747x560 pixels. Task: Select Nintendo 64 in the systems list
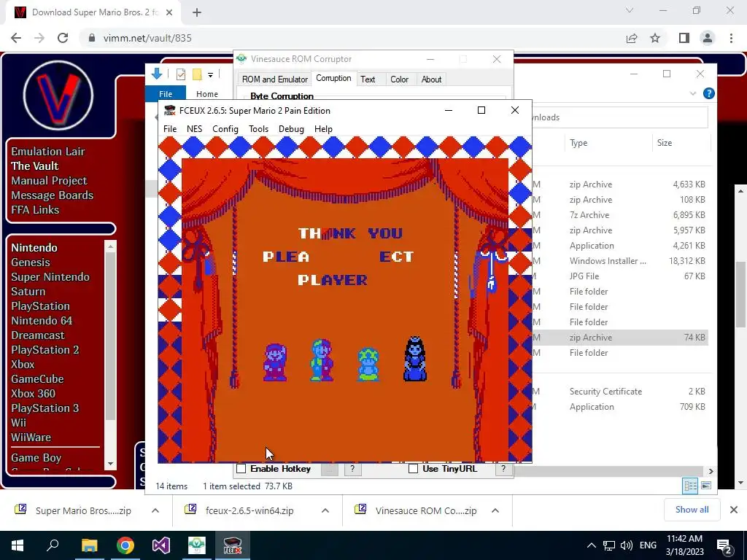tap(42, 321)
